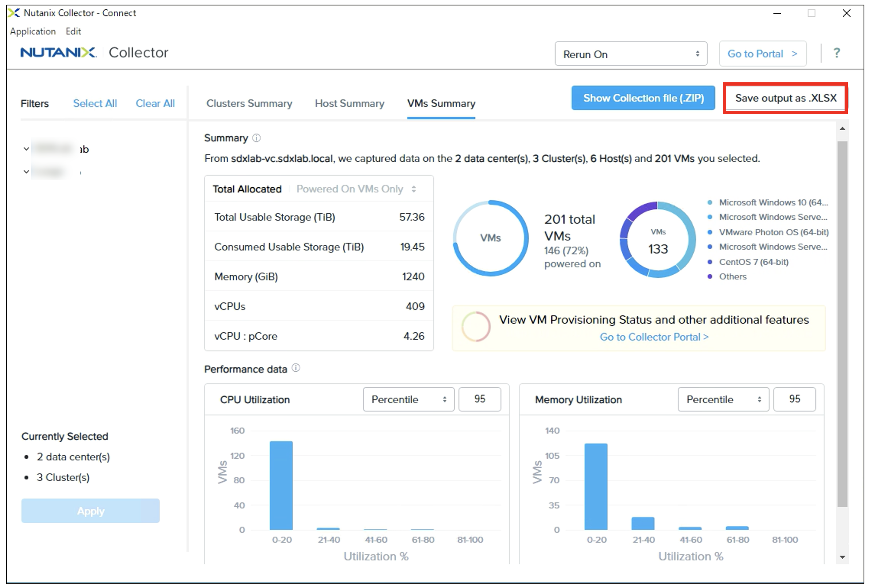Image resolution: width=869 pixels, height=588 pixels.
Task: Click the CPU 0-20 utilization bar
Action: pos(281,485)
